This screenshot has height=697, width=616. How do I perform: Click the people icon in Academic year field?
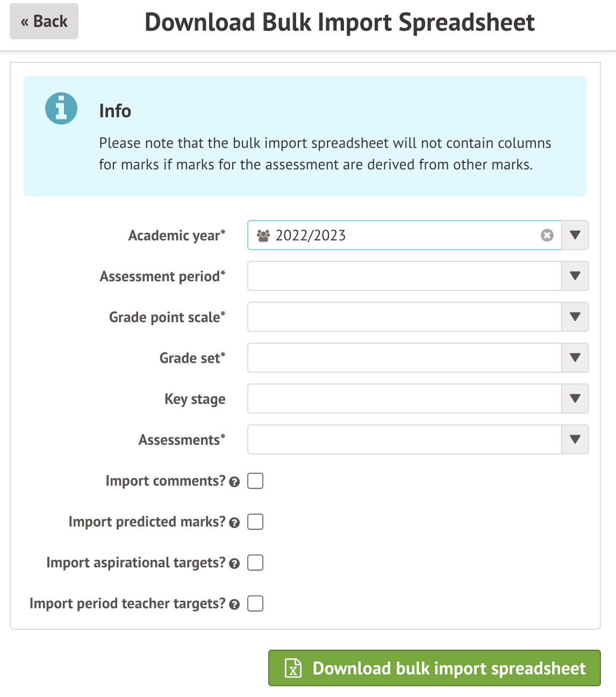click(263, 236)
